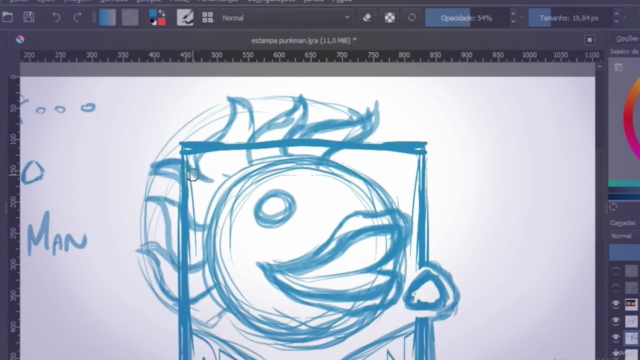
Task: Switch to the Opções docker tab
Action: [x=627, y=38]
